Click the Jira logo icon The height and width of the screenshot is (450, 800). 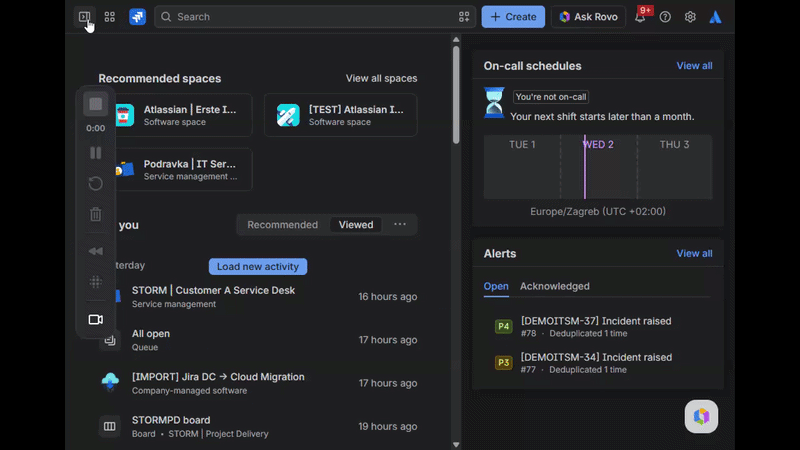[137, 17]
